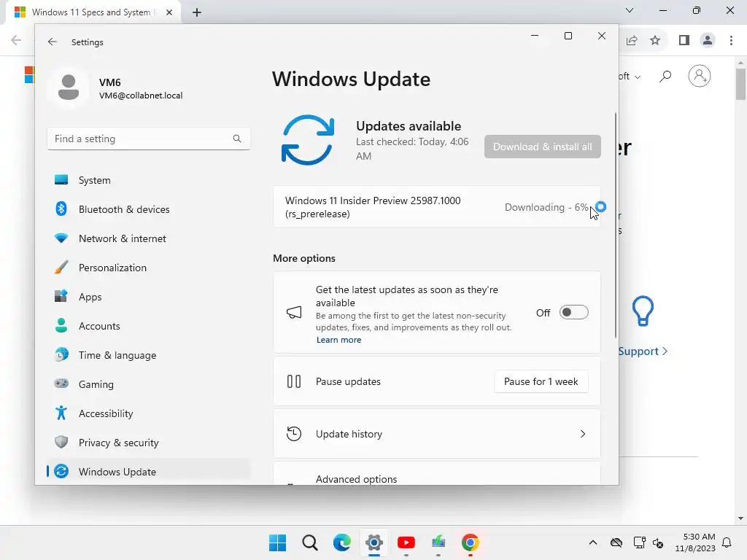
Task: Click Find a setting search box
Action: 148,139
